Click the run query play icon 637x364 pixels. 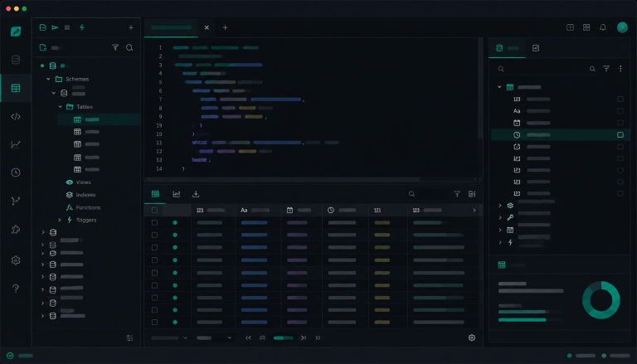point(55,27)
